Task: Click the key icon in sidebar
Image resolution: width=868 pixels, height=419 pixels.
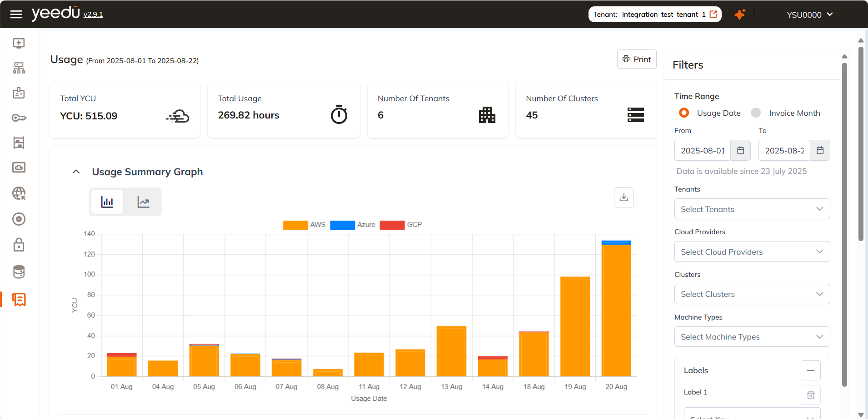Action: pos(19,118)
